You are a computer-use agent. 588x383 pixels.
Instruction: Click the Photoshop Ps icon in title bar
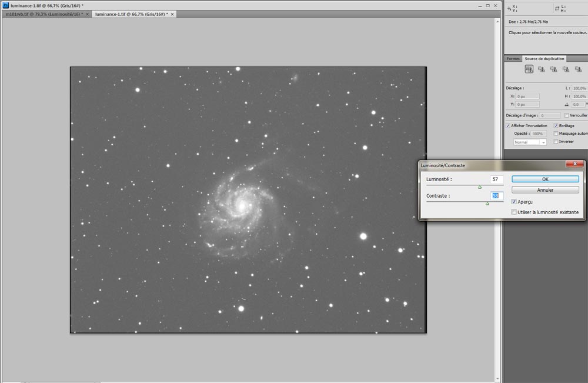click(x=5, y=5)
